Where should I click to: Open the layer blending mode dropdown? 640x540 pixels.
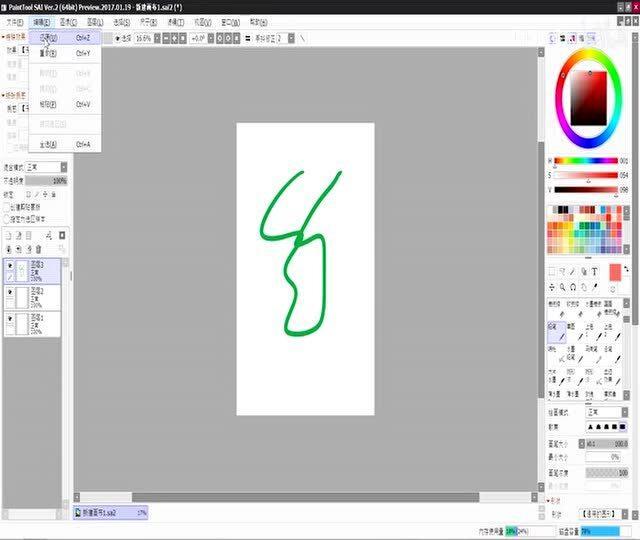coord(48,167)
